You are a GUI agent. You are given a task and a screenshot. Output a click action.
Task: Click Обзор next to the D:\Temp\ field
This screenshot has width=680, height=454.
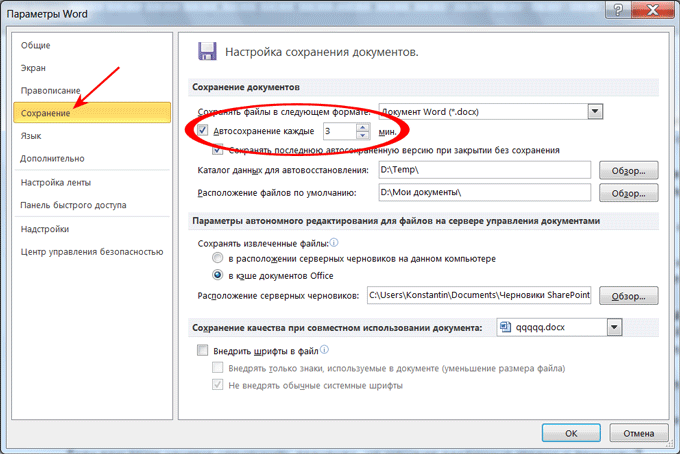(x=628, y=170)
